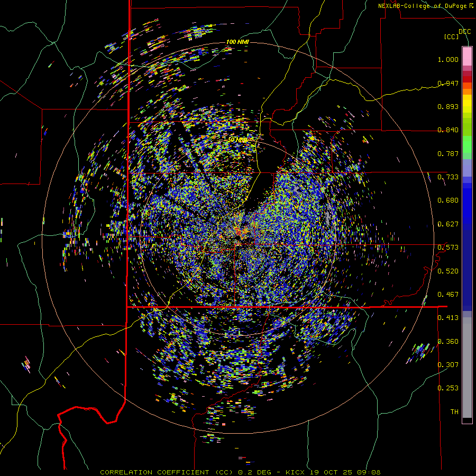Click the 0.253 scale value

[448, 388]
